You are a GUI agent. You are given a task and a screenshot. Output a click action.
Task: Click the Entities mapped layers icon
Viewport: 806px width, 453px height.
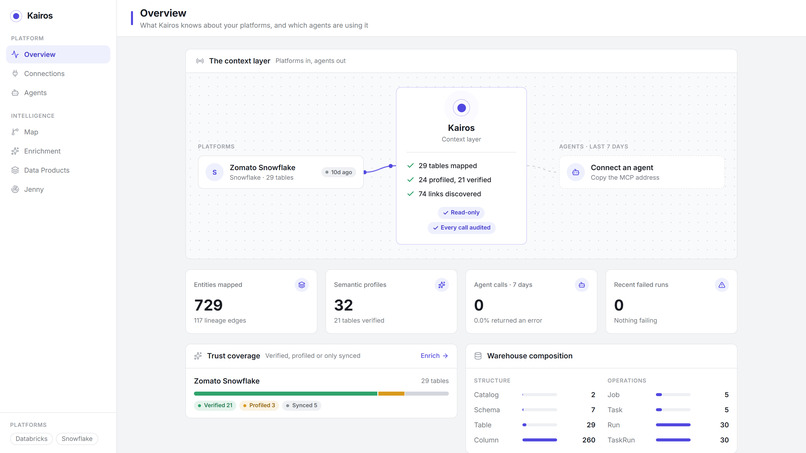(x=302, y=285)
